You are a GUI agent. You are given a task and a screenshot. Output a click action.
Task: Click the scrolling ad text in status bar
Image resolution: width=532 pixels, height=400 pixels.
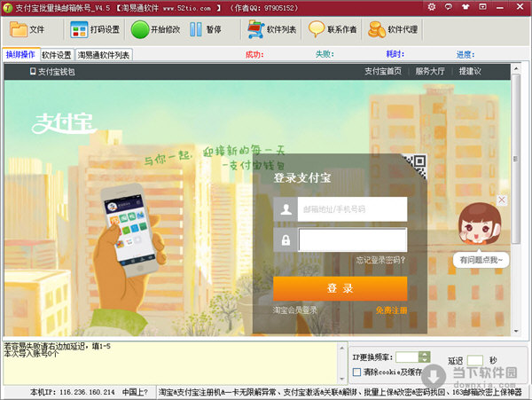(x=340, y=392)
